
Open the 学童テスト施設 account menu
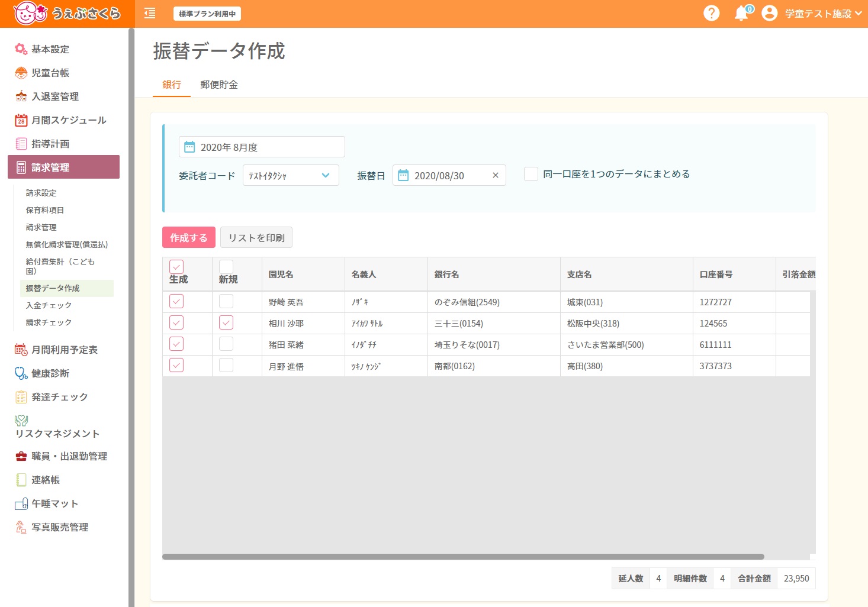(823, 13)
